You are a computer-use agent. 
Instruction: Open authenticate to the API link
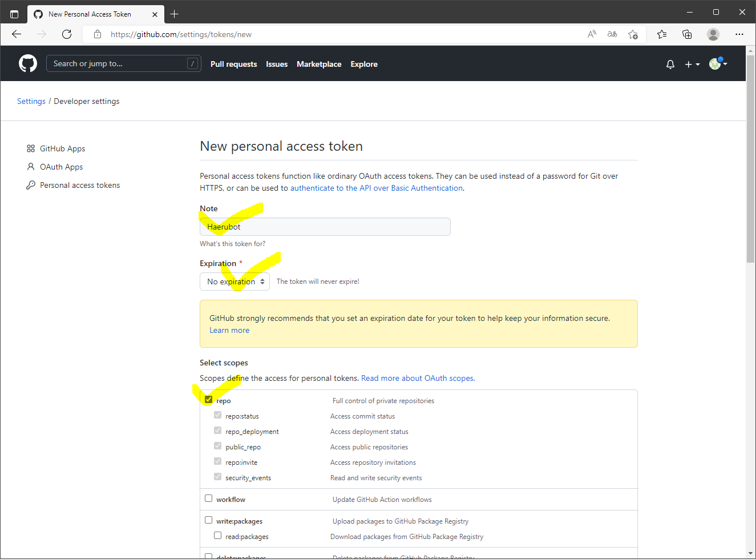tap(377, 188)
